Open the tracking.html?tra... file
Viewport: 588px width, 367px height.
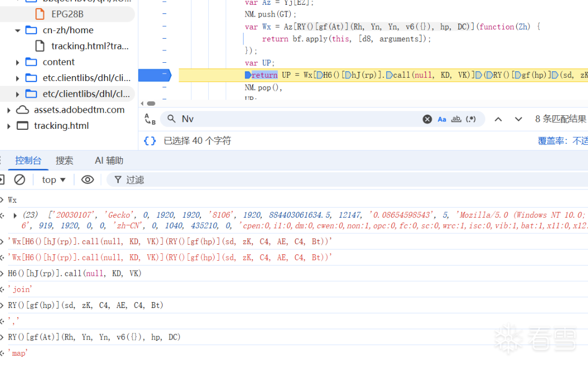pos(90,46)
